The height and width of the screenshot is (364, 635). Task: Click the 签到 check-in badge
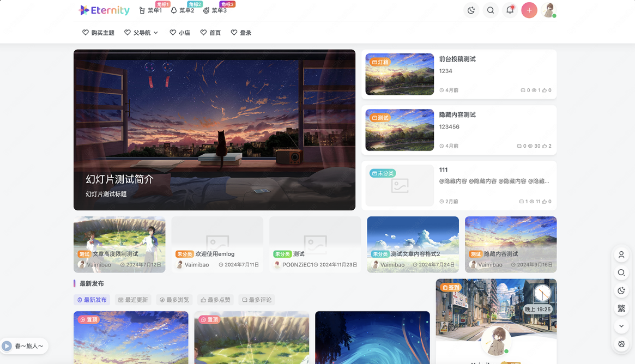[x=451, y=287]
